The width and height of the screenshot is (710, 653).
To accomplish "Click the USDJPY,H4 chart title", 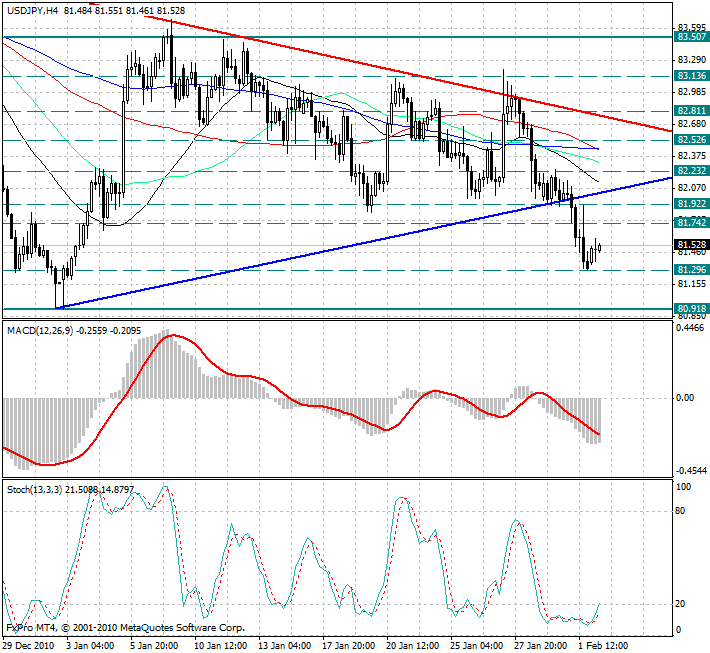I will pos(32,10).
